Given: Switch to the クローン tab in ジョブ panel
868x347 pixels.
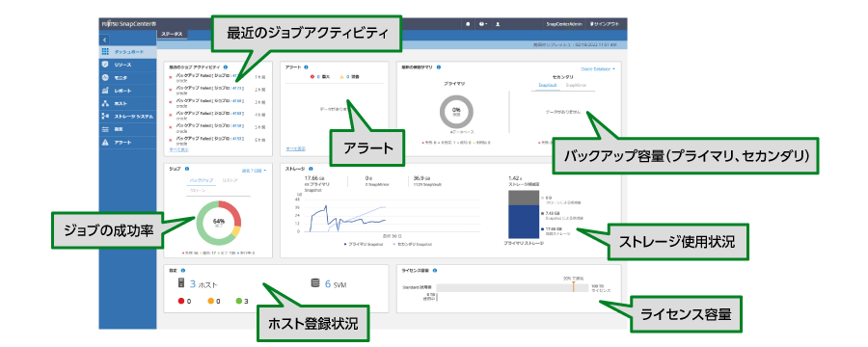Looking at the screenshot, I should (198, 190).
